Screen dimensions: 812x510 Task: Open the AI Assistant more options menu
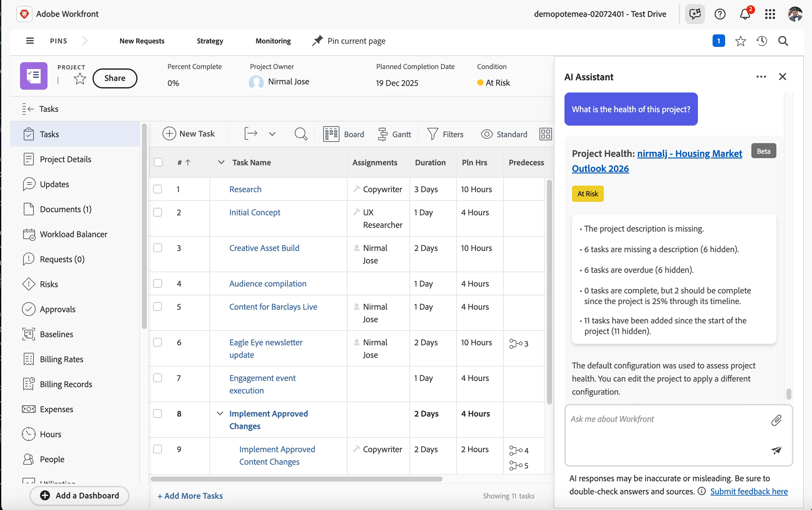[761, 77]
